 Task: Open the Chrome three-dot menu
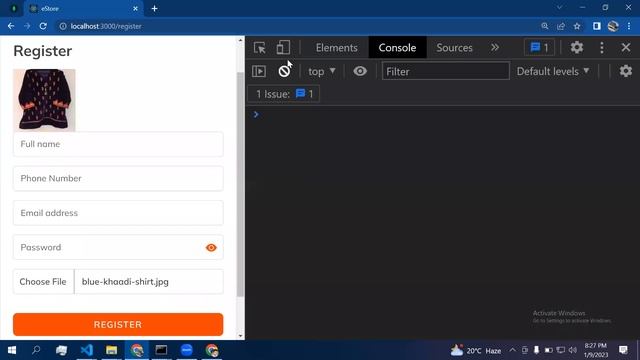tap(629, 26)
